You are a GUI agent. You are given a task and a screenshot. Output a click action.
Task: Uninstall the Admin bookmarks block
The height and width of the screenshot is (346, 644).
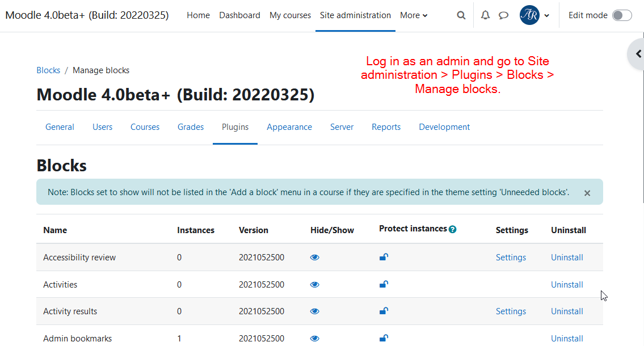point(567,338)
